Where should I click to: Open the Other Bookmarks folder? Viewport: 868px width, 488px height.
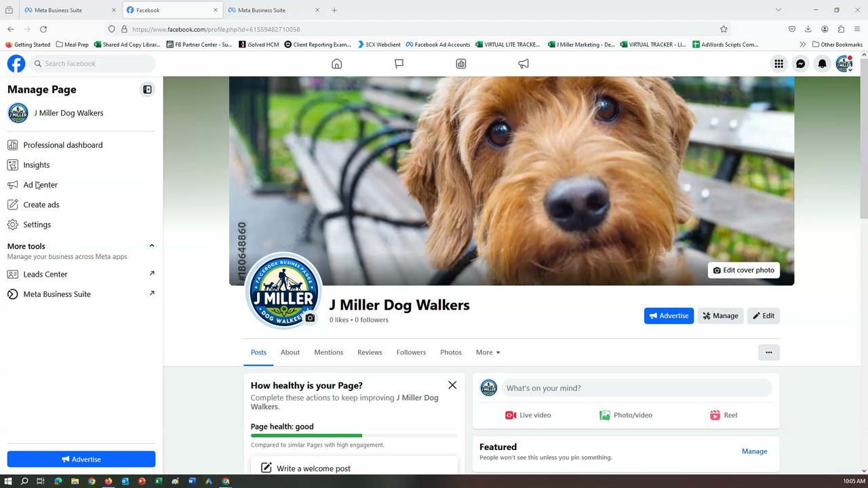837,45
